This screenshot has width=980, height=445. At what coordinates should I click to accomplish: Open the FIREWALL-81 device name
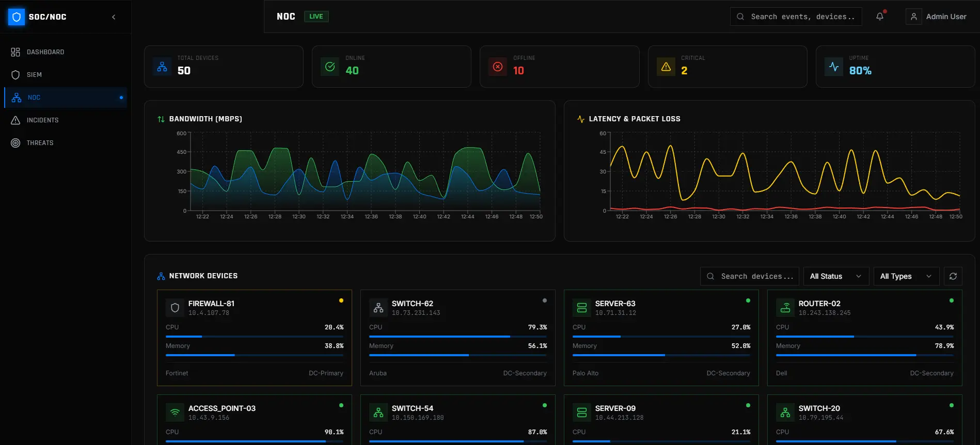[x=211, y=304]
